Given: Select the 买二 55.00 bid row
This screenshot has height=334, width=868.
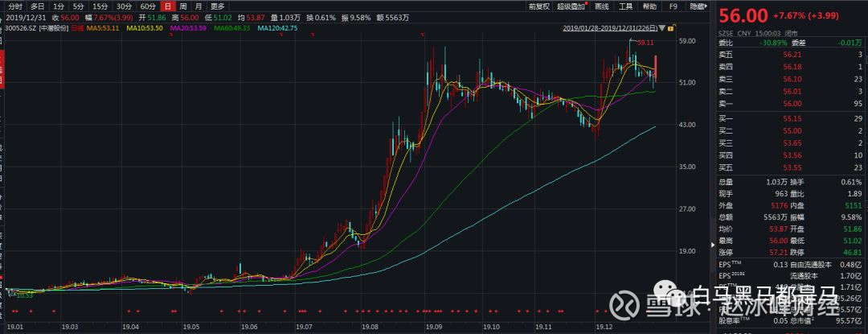Looking at the screenshot, I should [791, 130].
